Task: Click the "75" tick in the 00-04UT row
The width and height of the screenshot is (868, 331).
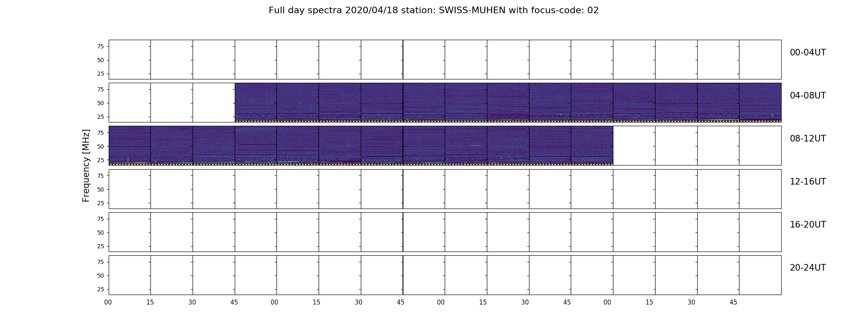Action: [x=100, y=46]
